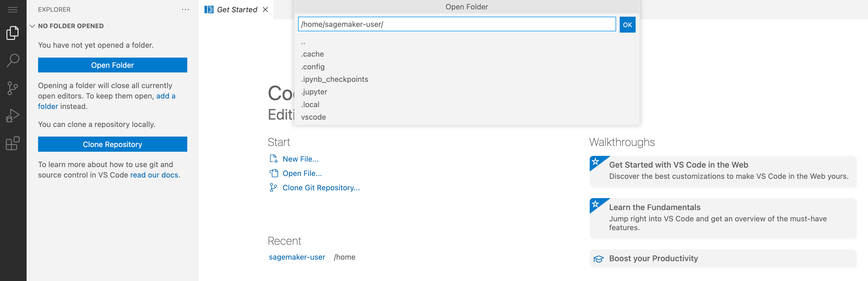This screenshot has height=281, width=868.
Task: Open the hamburger application menu
Action: [13, 10]
